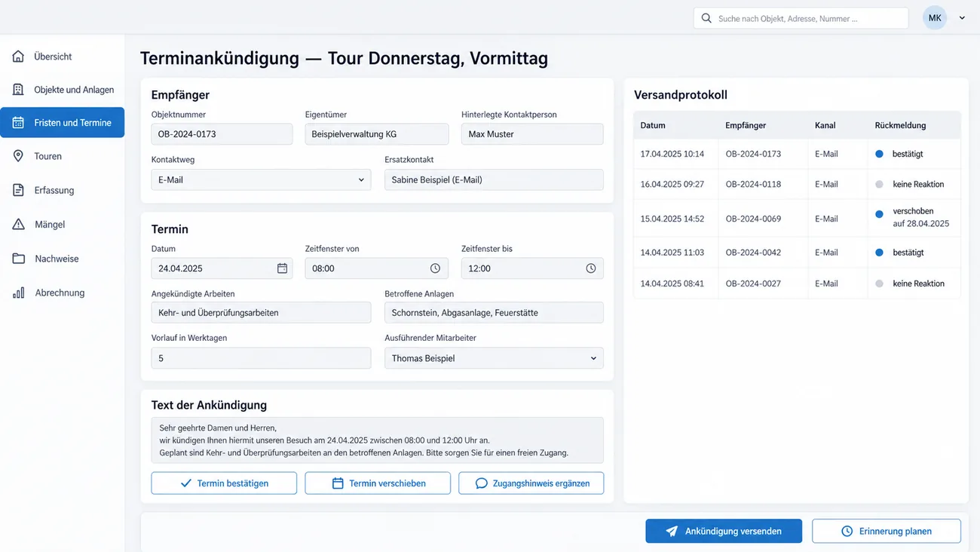
Task: Click the blue status dot for OB-2024-0173
Action: pos(879,154)
